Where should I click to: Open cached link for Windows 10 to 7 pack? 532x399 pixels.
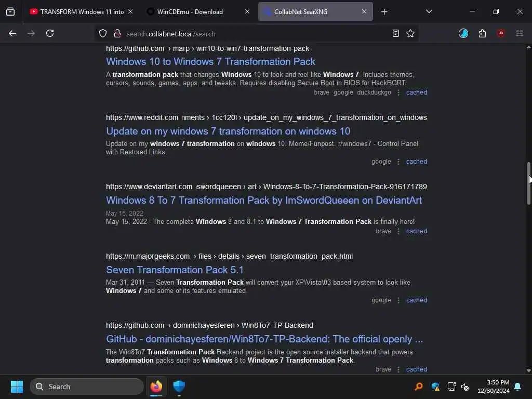417,92
